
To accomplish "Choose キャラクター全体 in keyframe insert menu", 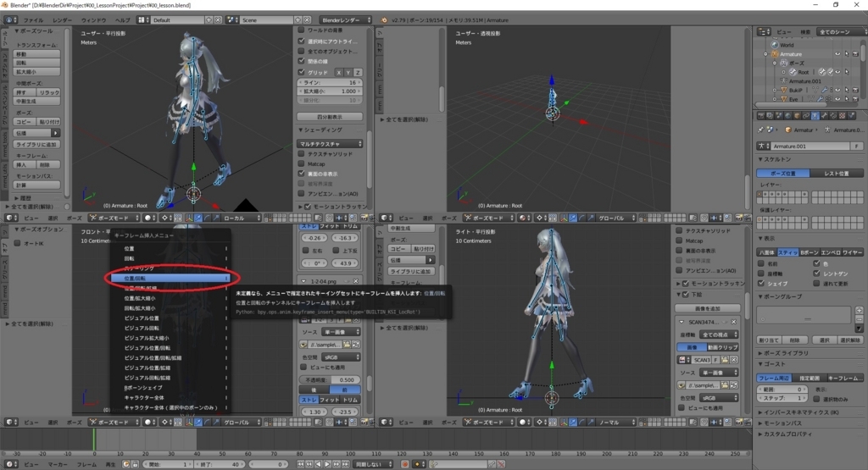I will tap(170, 397).
